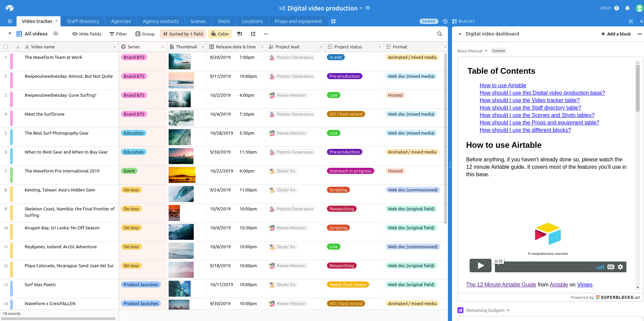Viewport: 644px width, 321px height.
Task: Enable closed captions on the Airtable guide video
Action: click(x=611, y=267)
